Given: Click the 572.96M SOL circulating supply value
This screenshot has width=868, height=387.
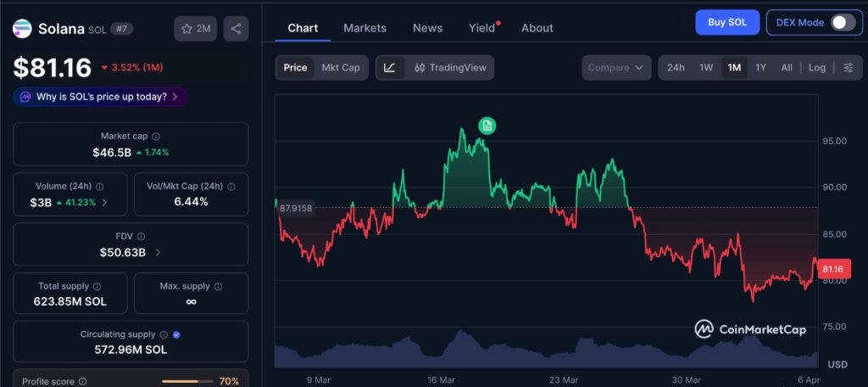Looking at the screenshot, I should pyautogui.click(x=131, y=351).
